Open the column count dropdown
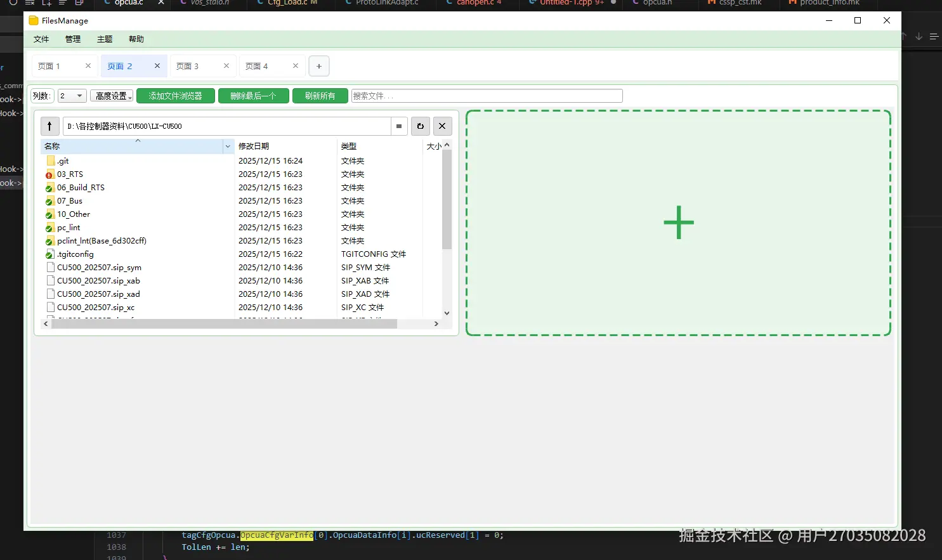The width and height of the screenshot is (942, 560). coord(72,96)
